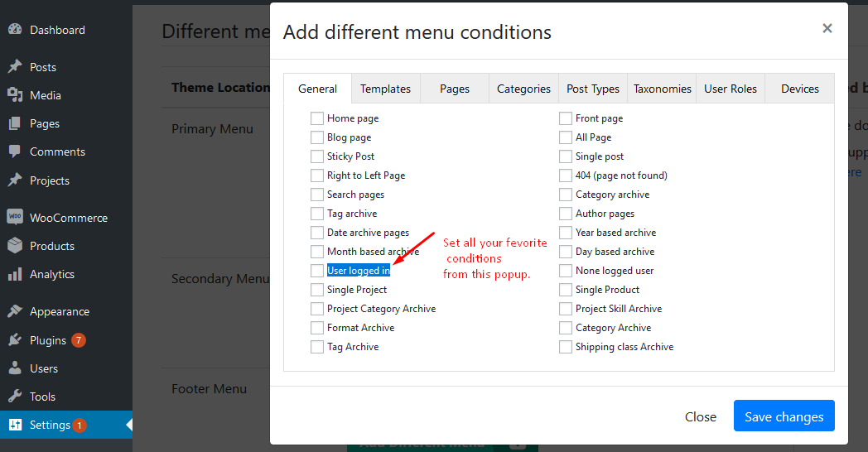Click the Save changes button

[x=784, y=416]
